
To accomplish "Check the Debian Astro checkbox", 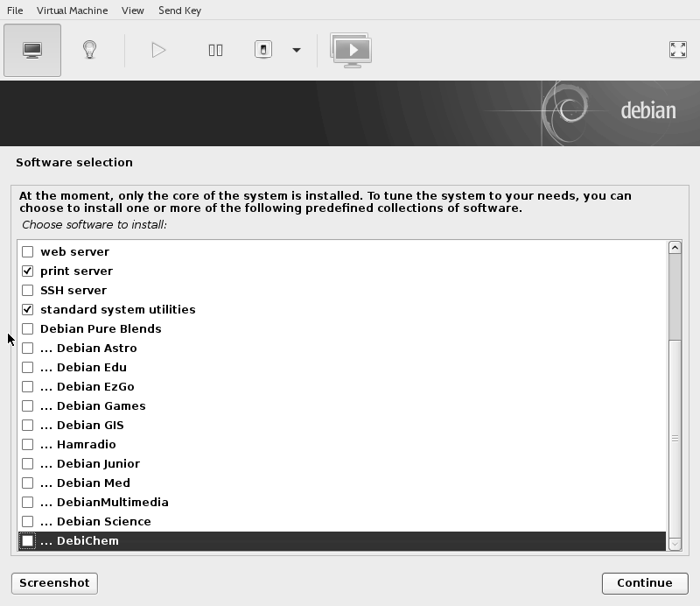I will point(28,349).
